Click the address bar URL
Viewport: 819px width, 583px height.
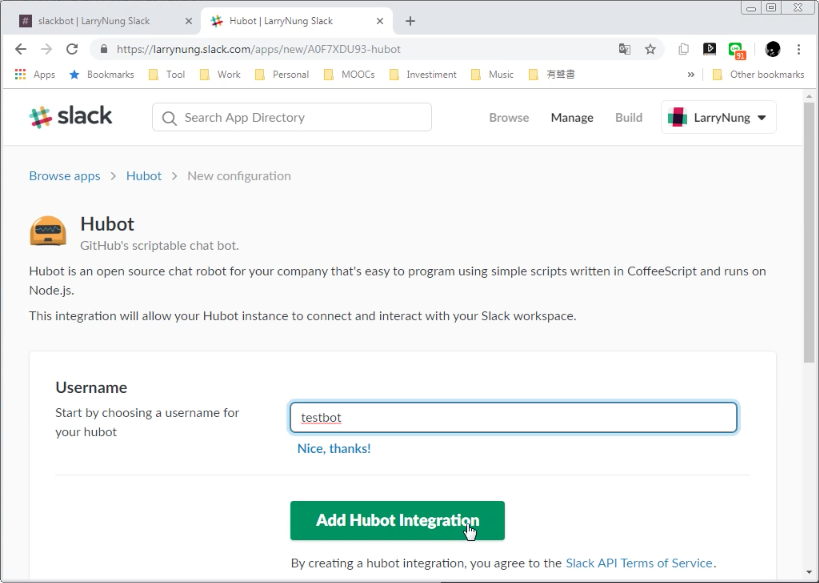coord(259,49)
